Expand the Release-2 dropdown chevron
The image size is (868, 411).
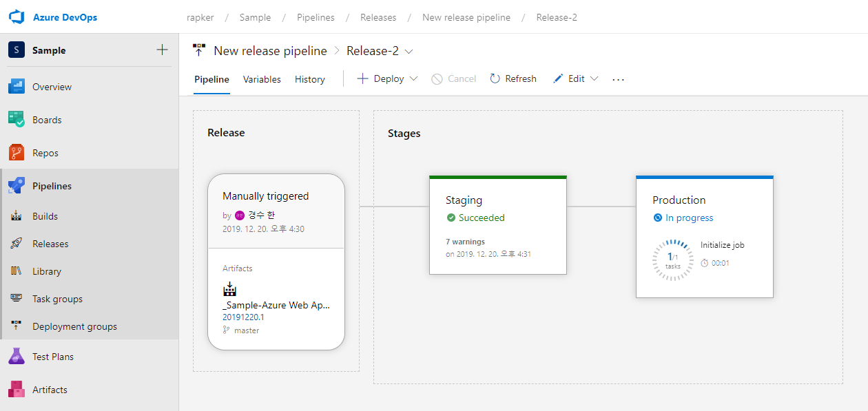point(409,51)
